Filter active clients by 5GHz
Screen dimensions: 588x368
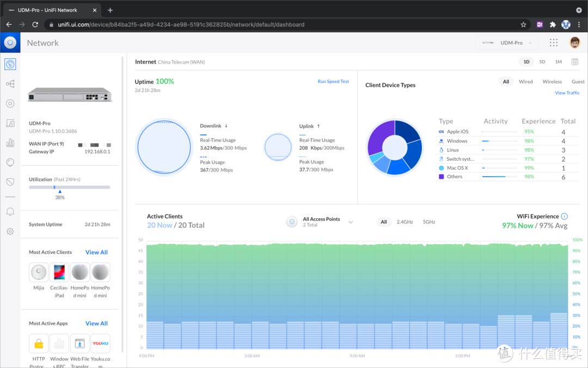tap(429, 222)
